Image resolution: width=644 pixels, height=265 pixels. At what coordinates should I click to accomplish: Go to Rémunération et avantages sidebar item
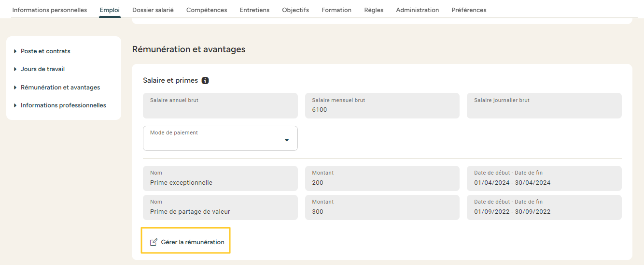tap(60, 88)
